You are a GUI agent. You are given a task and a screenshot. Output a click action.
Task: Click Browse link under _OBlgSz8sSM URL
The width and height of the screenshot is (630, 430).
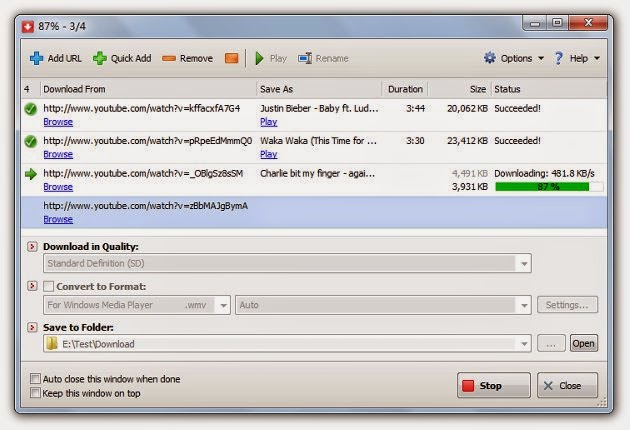(x=58, y=187)
